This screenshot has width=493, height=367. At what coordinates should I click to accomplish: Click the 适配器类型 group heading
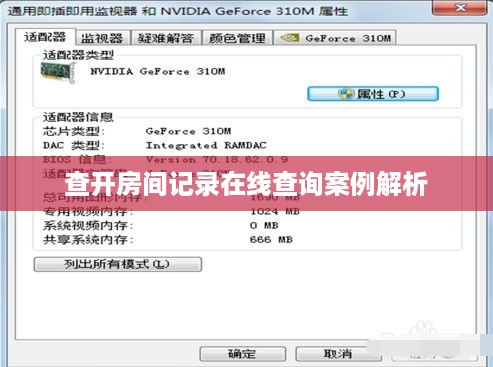(x=78, y=55)
